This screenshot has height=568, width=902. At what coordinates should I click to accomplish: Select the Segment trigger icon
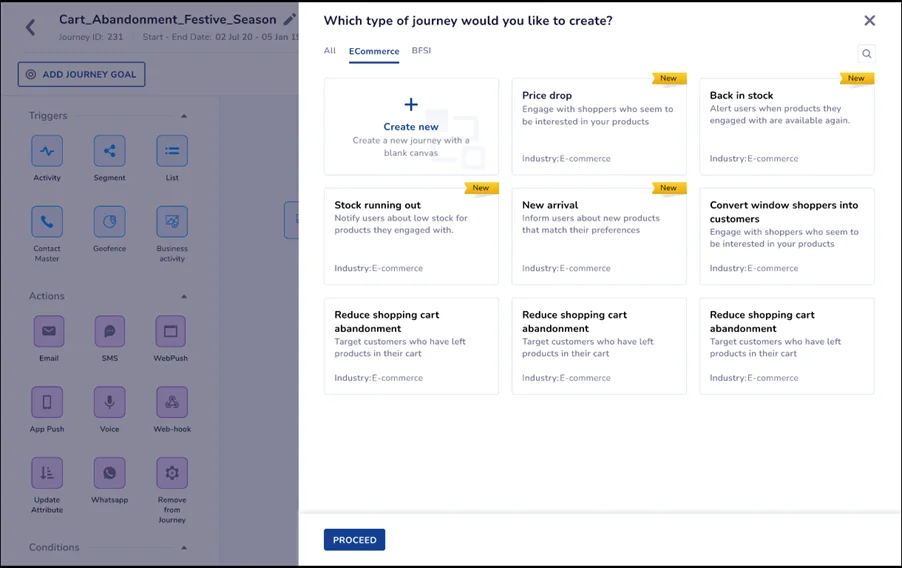(x=109, y=151)
